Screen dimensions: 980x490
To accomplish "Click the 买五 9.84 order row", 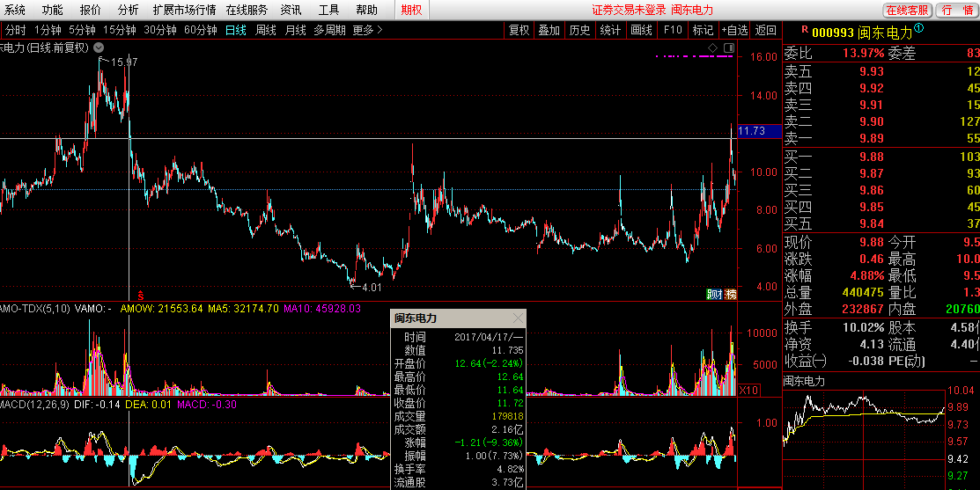I will click(x=881, y=223).
